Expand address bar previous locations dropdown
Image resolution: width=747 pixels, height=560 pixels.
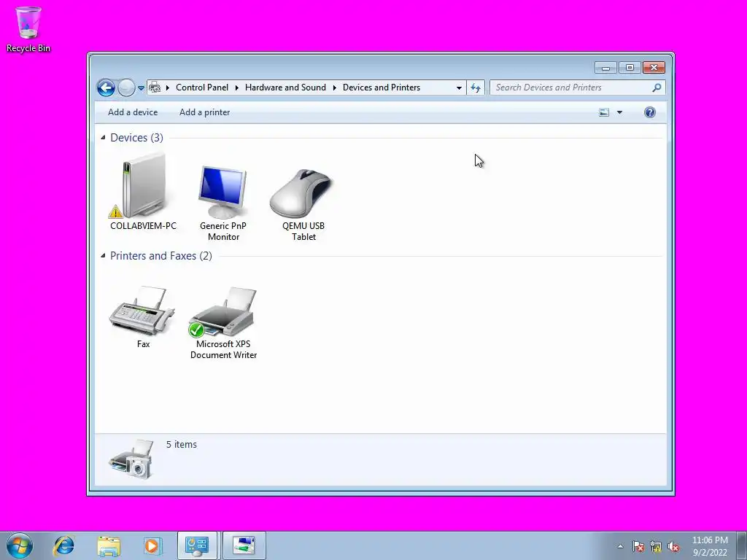[x=459, y=88]
